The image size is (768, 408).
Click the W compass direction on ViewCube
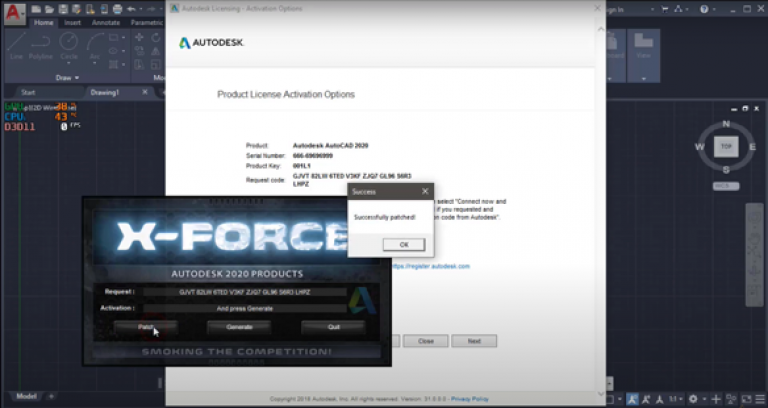[x=699, y=146]
